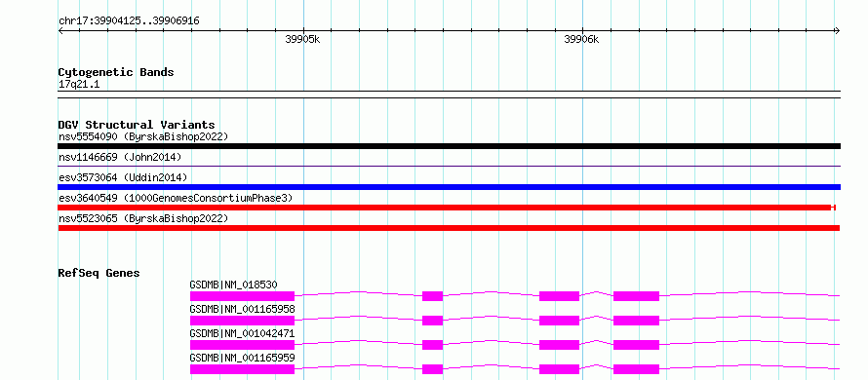Viewport: 868px width, 380px height.
Task: Click the red bar for variant esv3640549
Action: pyautogui.click(x=447, y=208)
